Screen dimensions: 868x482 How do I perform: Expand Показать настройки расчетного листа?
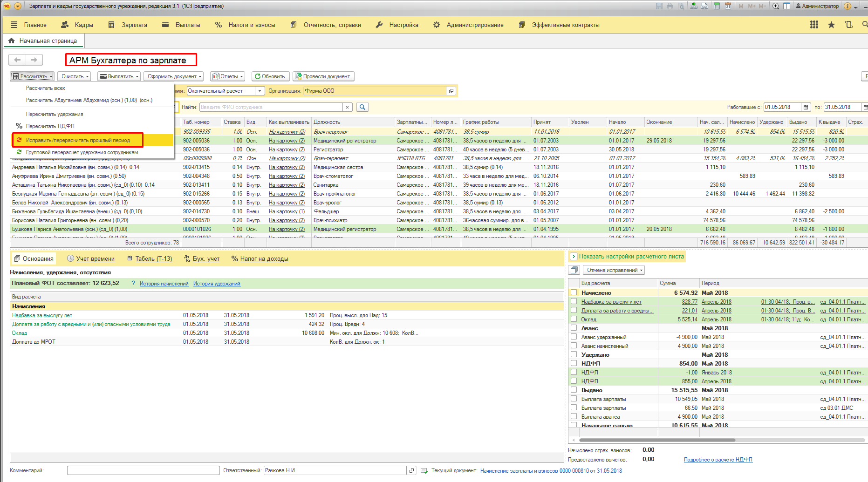pos(574,257)
